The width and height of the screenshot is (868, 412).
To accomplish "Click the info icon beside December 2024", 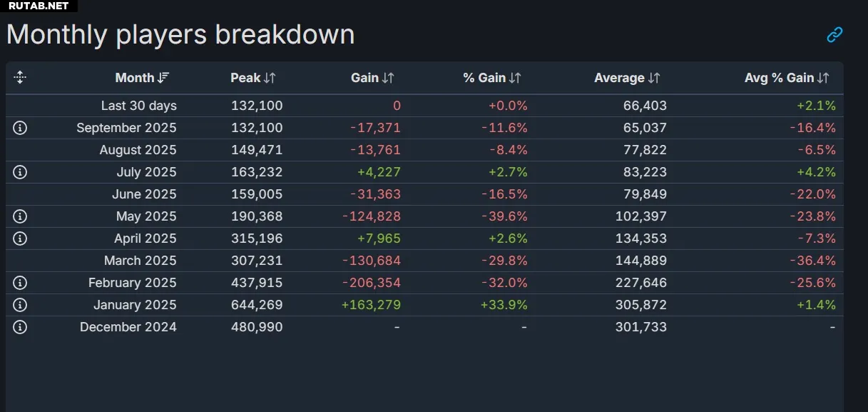I will (x=20, y=327).
